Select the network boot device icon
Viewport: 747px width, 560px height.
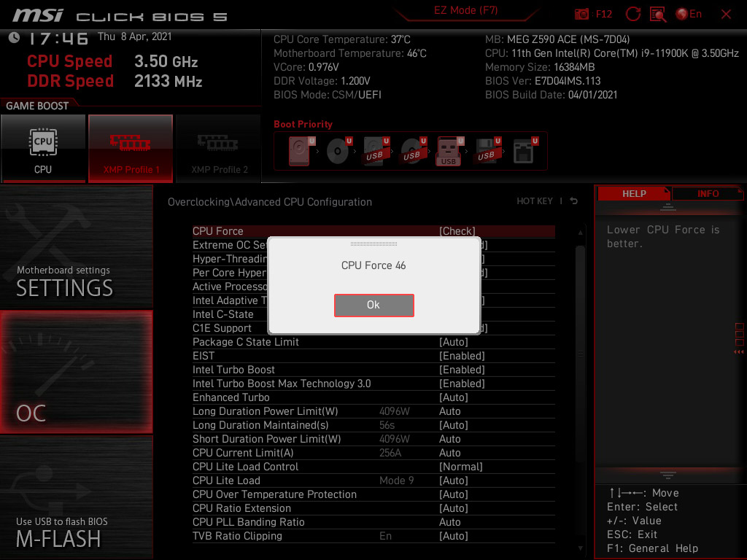pyautogui.click(x=525, y=152)
